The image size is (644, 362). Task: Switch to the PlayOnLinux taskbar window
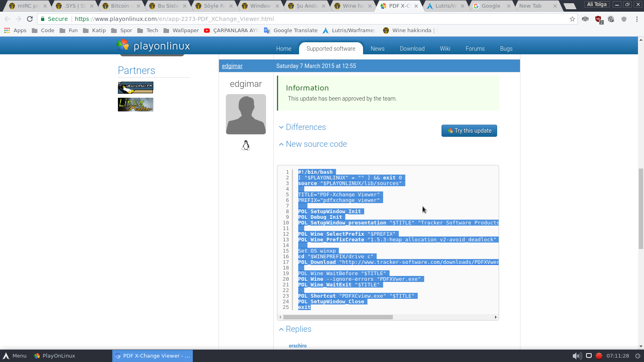click(x=55, y=356)
